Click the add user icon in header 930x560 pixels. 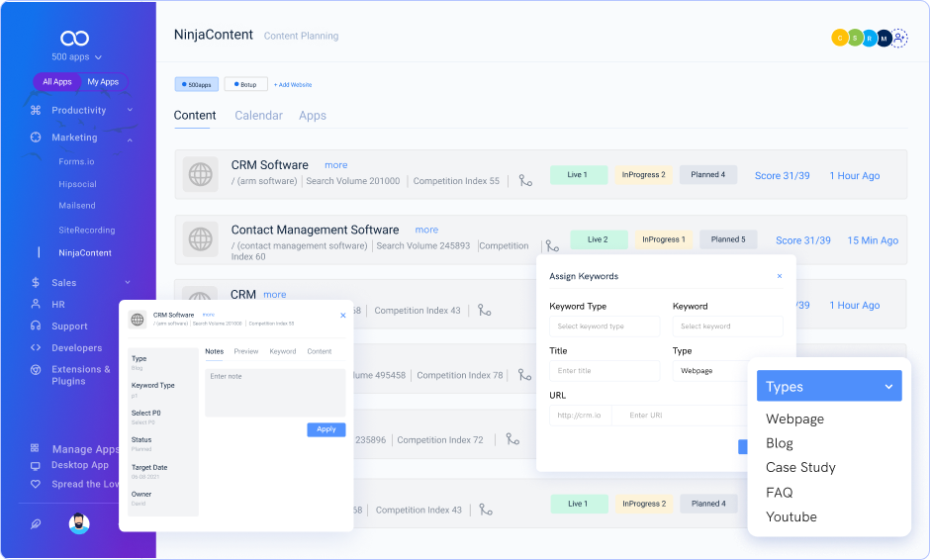898,39
